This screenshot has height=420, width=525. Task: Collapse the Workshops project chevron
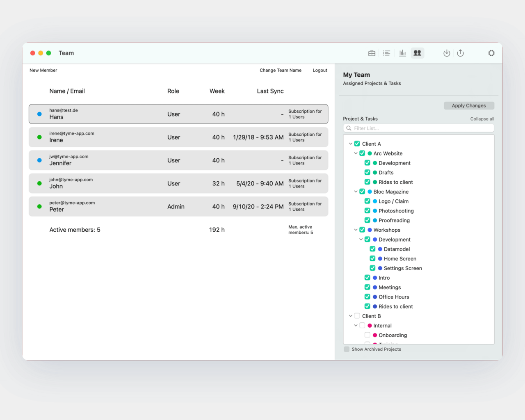tap(356, 230)
